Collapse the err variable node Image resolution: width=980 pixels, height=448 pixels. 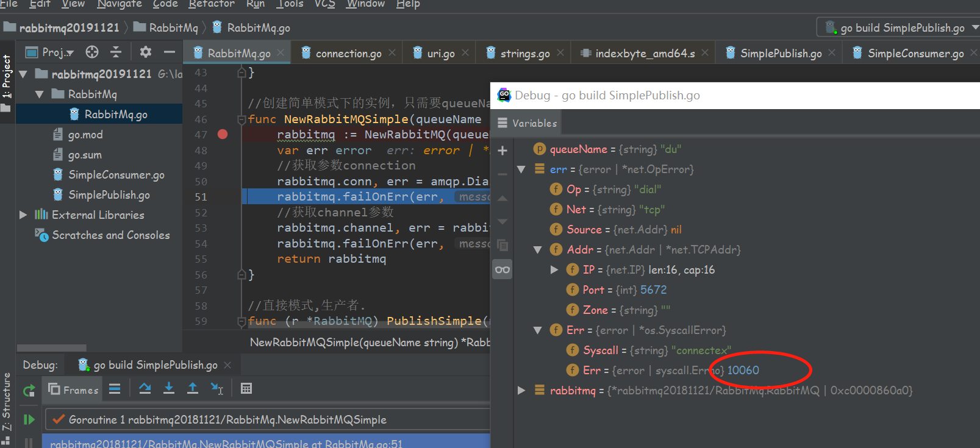tap(521, 169)
